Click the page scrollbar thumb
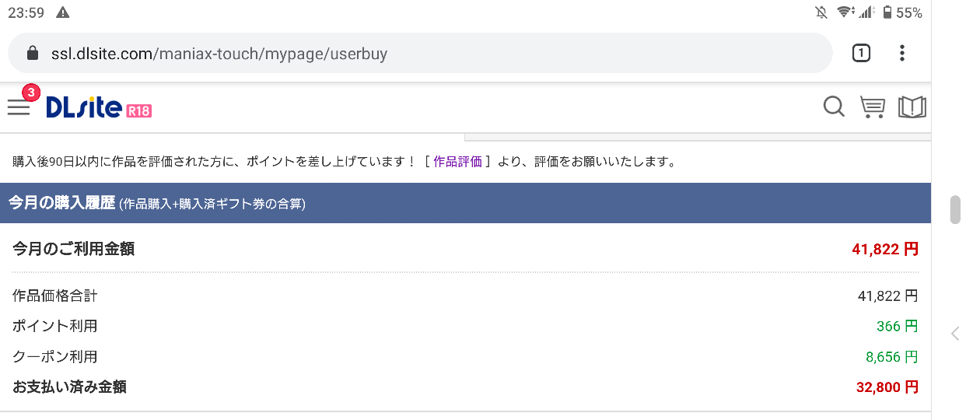The height and width of the screenshot is (420, 980). pyautogui.click(x=955, y=209)
